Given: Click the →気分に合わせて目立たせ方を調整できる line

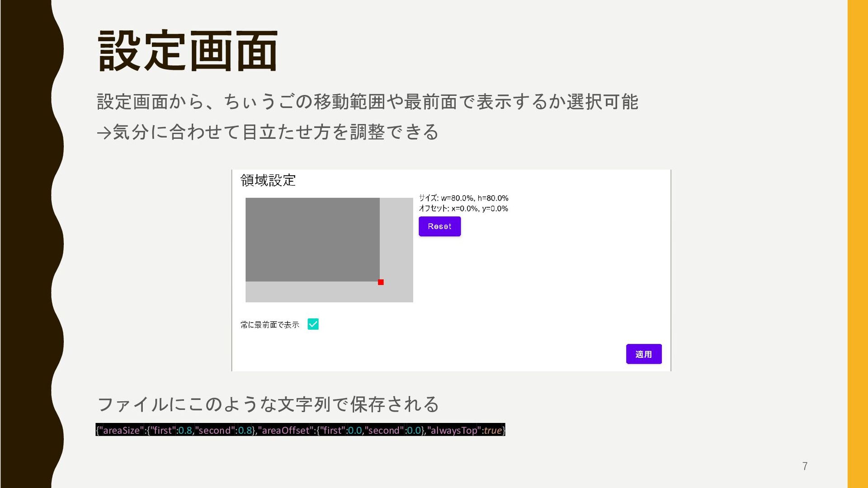Looking at the screenshot, I should (x=268, y=132).
